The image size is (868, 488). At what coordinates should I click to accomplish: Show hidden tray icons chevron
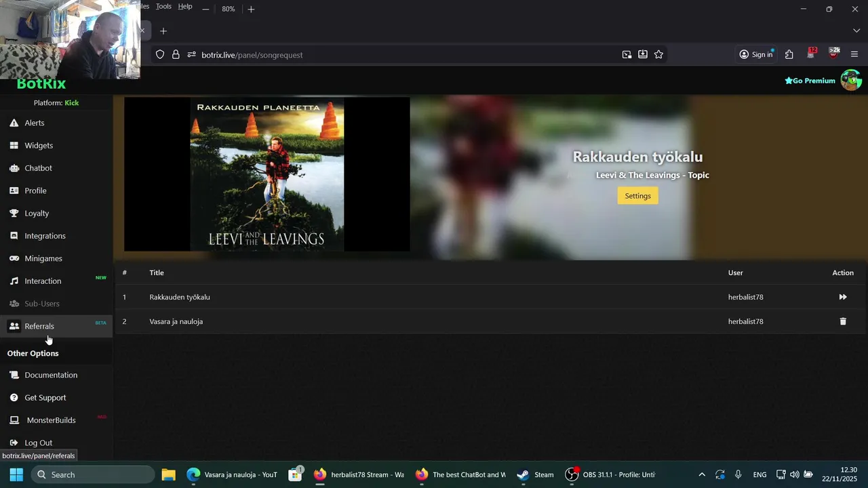pos(702,474)
